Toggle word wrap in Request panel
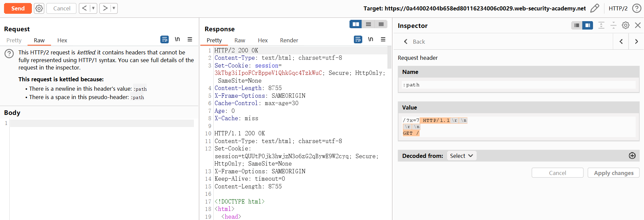Viewport: 644px width, 220px height. pos(164,40)
